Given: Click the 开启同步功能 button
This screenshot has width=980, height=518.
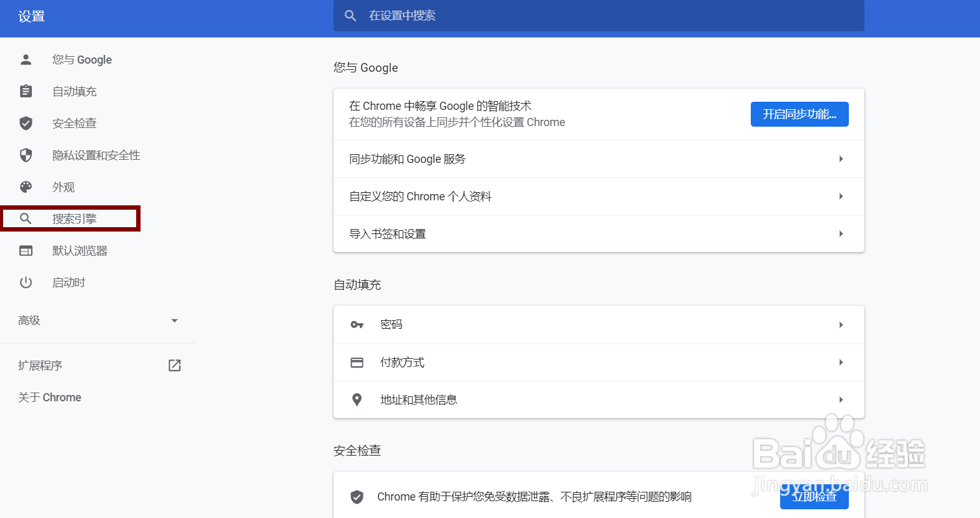Looking at the screenshot, I should (799, 114).
